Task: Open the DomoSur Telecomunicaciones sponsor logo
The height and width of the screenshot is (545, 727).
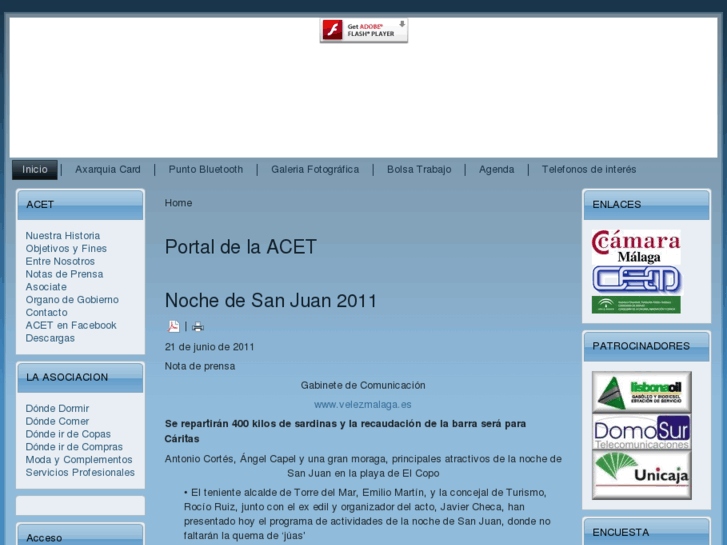Action: pyautogui.click(x=642, y=432)
